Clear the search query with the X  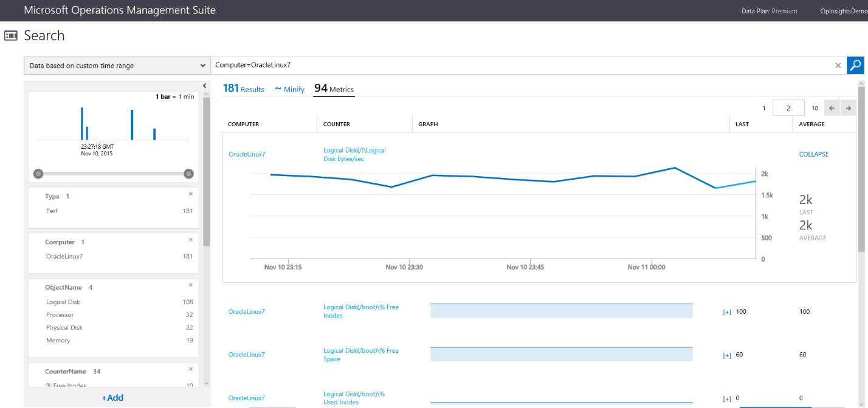tap(838, 65)
